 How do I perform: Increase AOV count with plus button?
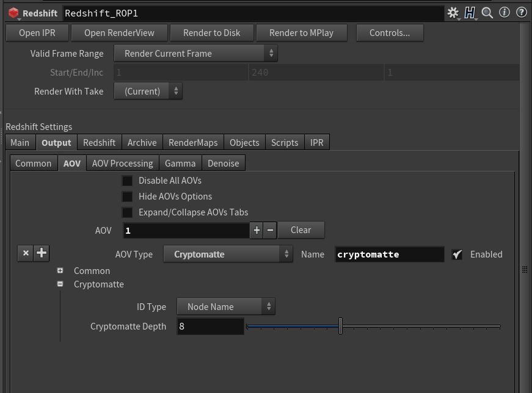pos(257,230)
